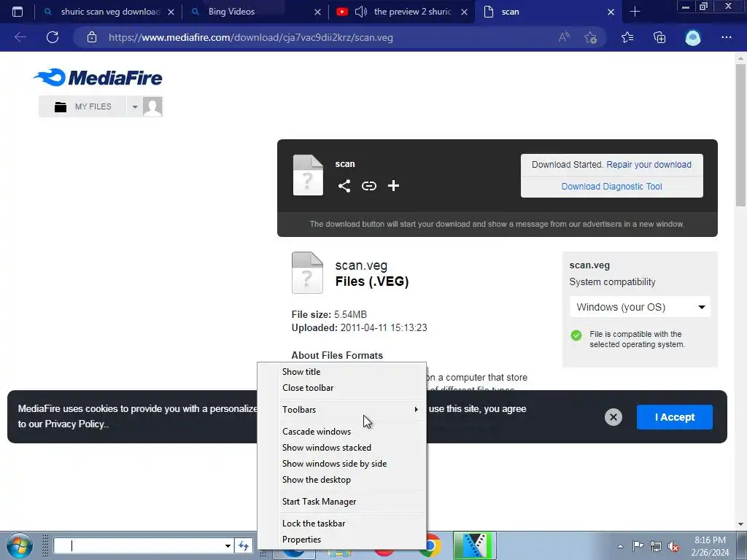Activate Read aloud icon in address bar
This screenshot has height=560, width=747.
coord(564,37)
